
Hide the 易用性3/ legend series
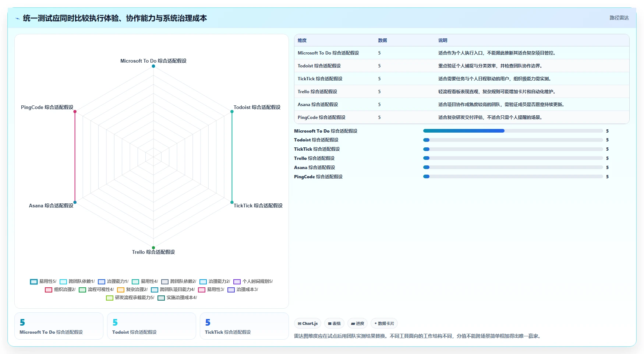coord(211,290)
